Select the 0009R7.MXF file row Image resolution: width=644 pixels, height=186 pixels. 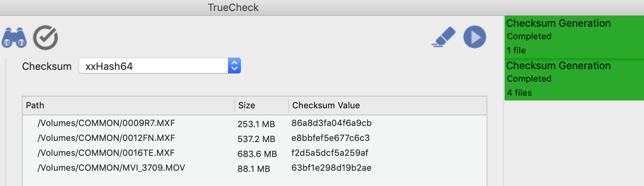pos(255,123)
